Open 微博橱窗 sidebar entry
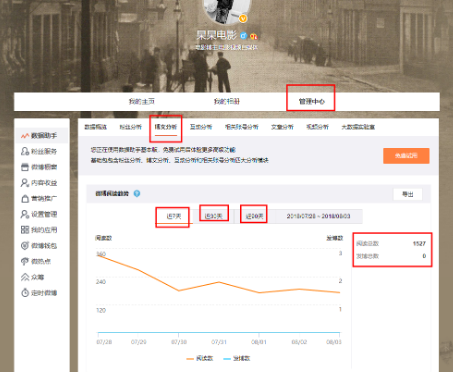 [39, 167]
